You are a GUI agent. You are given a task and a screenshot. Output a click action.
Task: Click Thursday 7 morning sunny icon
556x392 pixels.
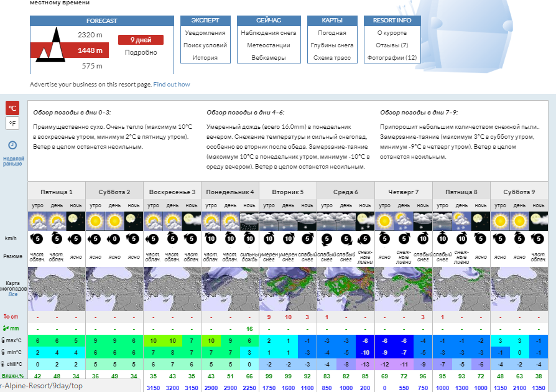coord(384,222)
